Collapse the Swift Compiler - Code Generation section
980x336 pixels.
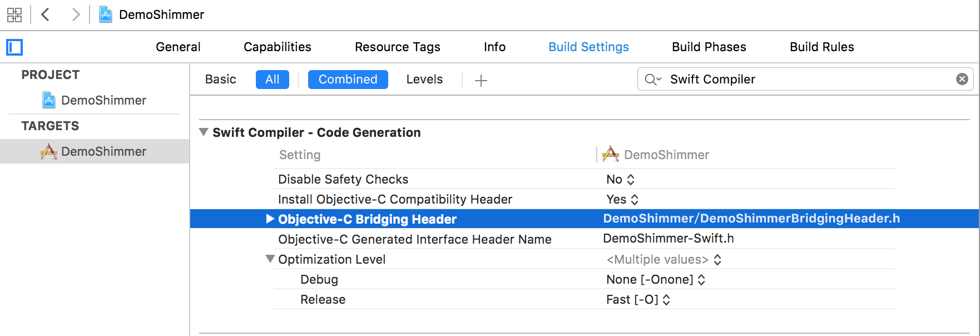point(204,132)
